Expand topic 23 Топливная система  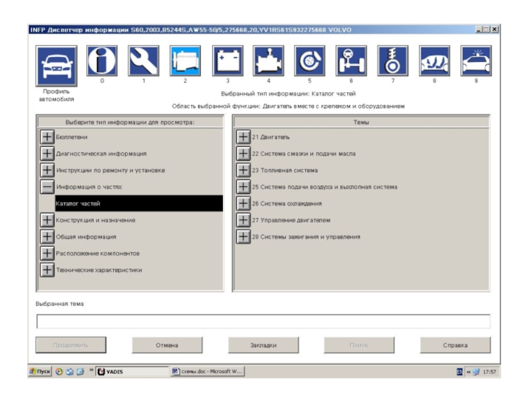tap(243, 170)
